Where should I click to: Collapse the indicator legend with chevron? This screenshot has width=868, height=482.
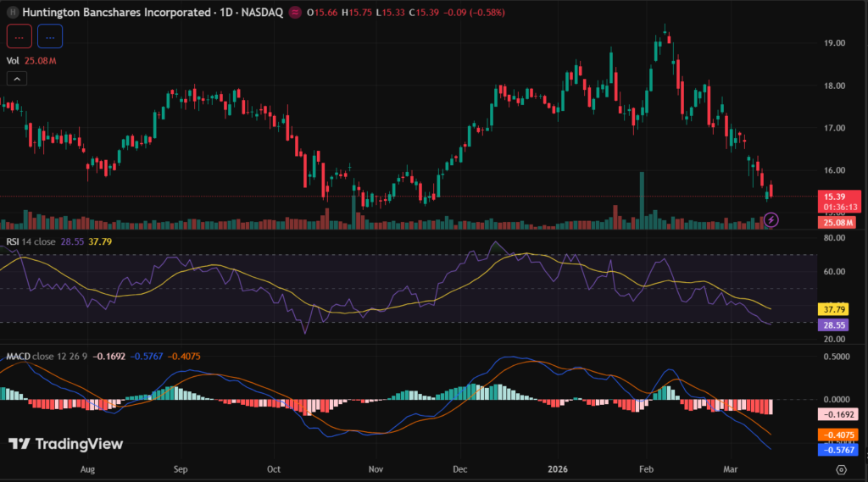(17, 79)
